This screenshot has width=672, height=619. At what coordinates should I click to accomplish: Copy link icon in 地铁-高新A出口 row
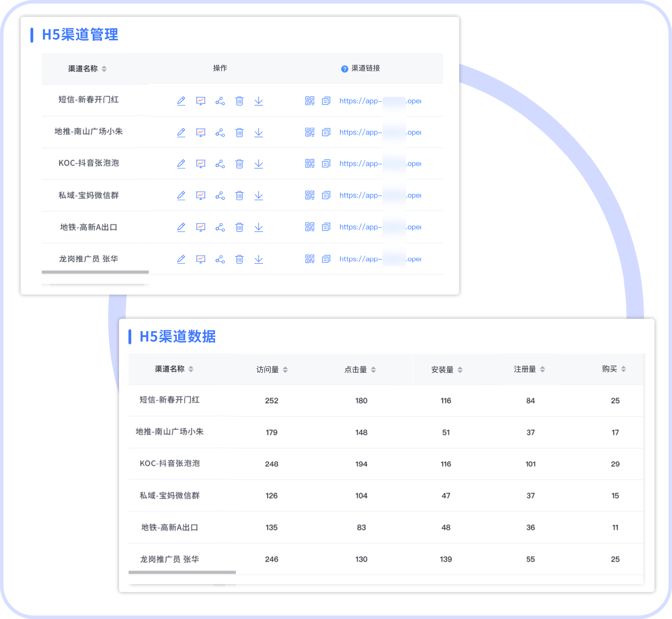(326, 227)
